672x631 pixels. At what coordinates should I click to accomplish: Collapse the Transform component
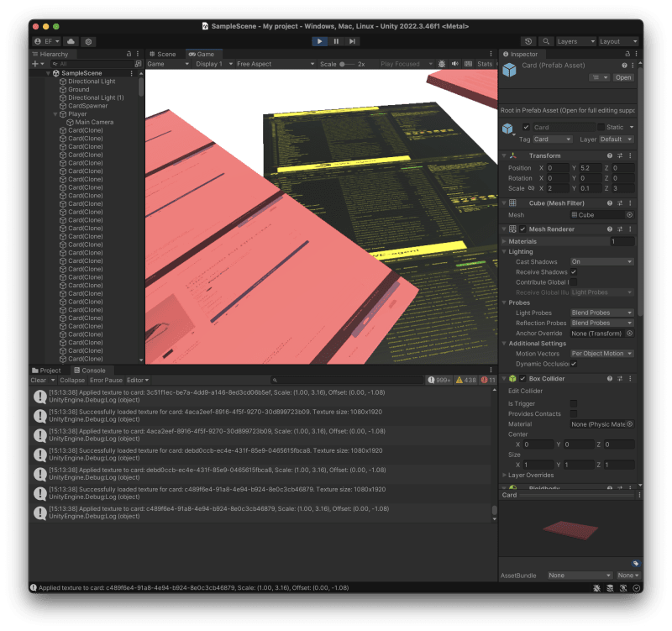point(505,155)
